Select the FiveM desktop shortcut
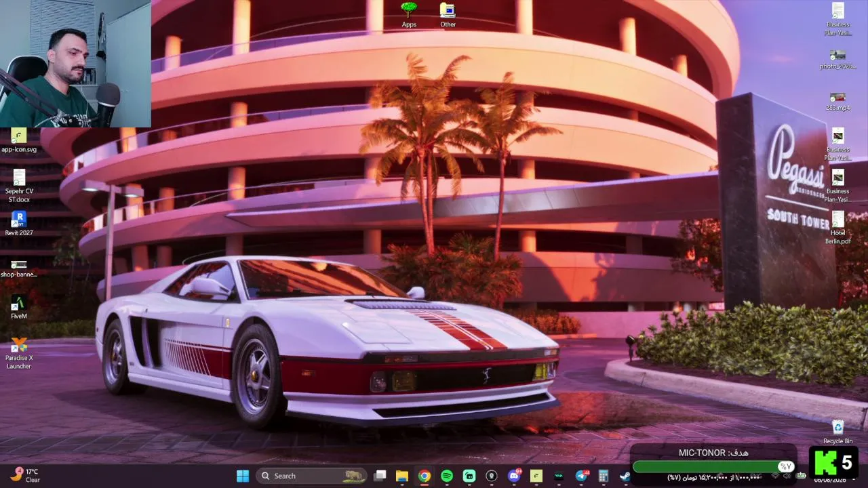868x488 pixels. (x=19, y=307)
